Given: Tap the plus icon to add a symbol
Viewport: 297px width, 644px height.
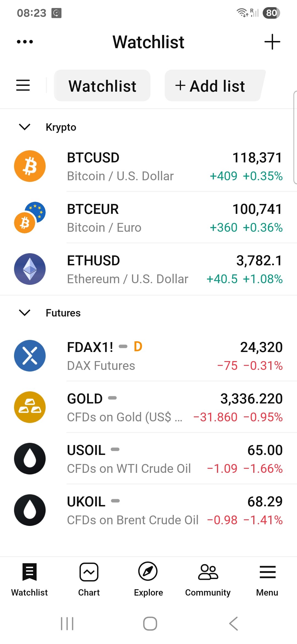Looking at the screenshot, I should [272, 42].
